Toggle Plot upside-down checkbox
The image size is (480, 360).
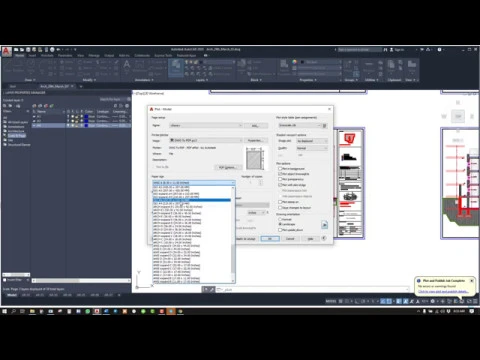[280, 230]
